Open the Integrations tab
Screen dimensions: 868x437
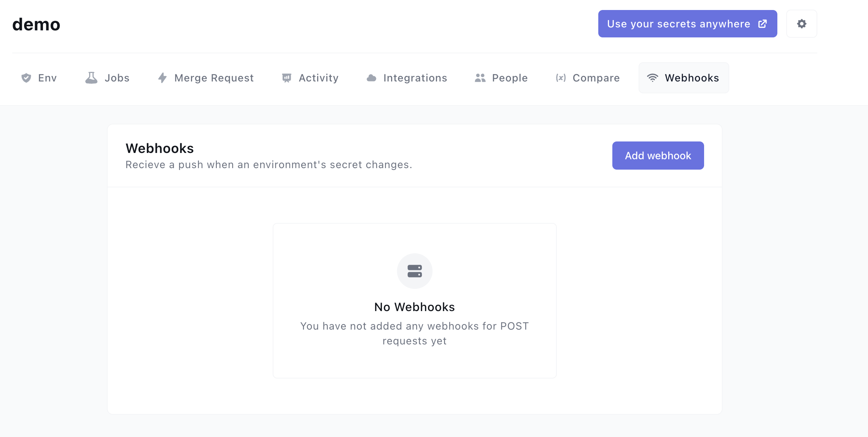(415, 78)
